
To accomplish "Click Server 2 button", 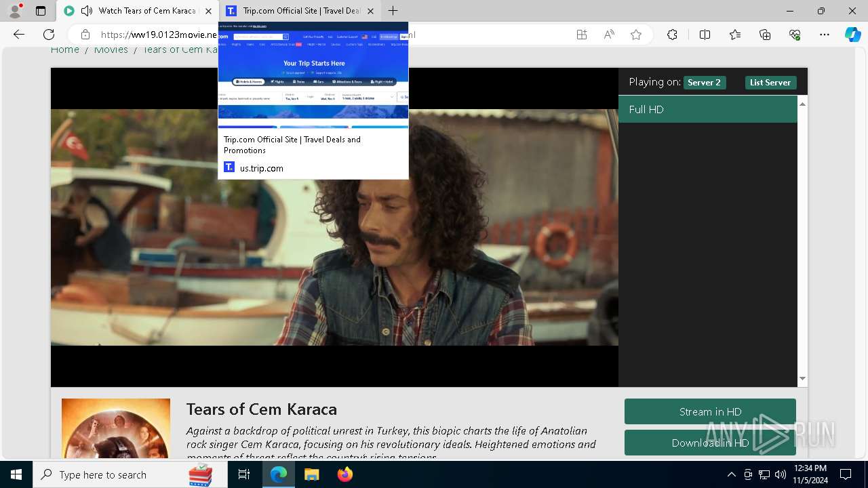I will tap(704, 83).
